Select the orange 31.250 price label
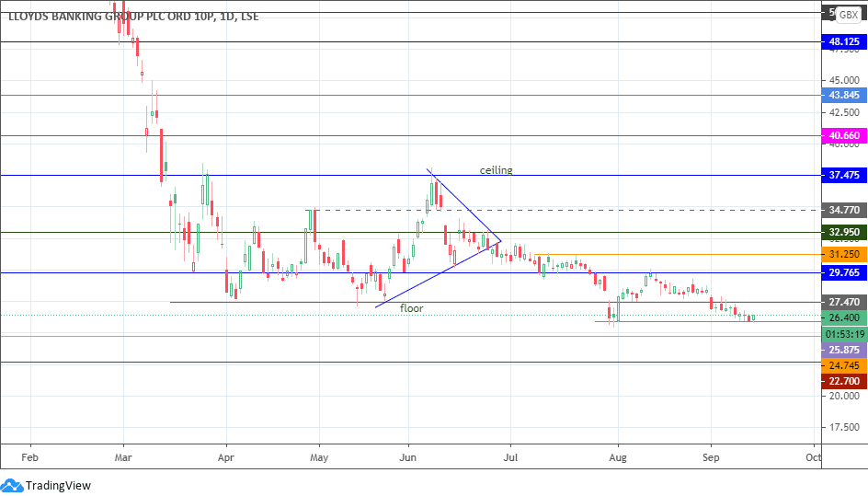 click(844, 254)
